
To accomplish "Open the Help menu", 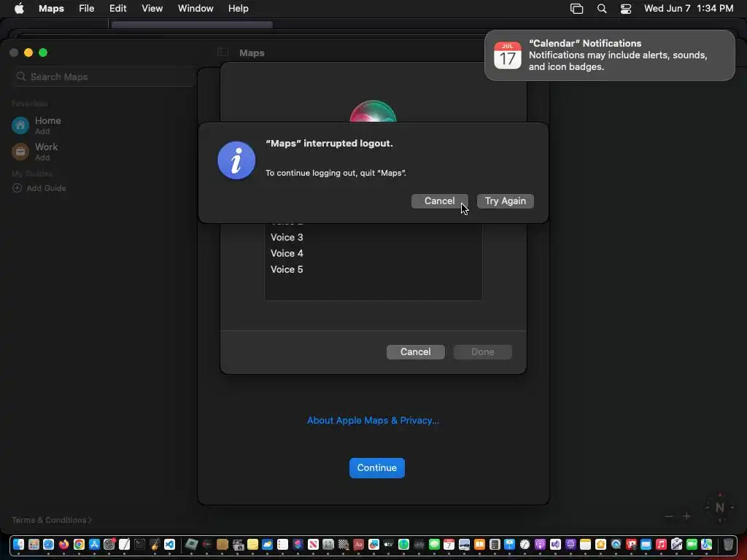I will (x=239, y=9).
